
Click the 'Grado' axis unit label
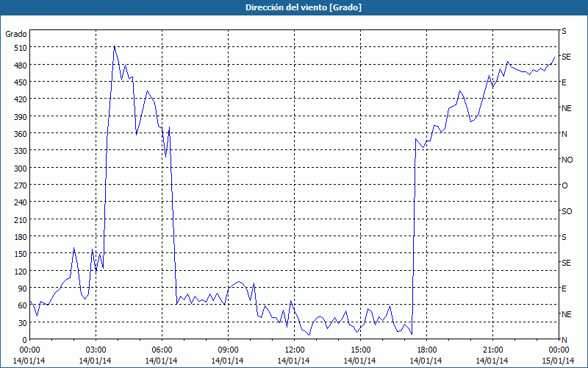[16, 34]
